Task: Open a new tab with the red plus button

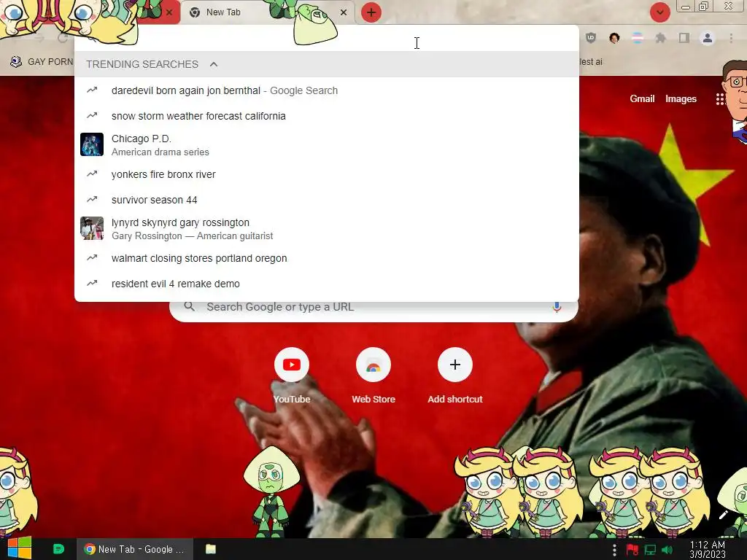Action: 371,12
